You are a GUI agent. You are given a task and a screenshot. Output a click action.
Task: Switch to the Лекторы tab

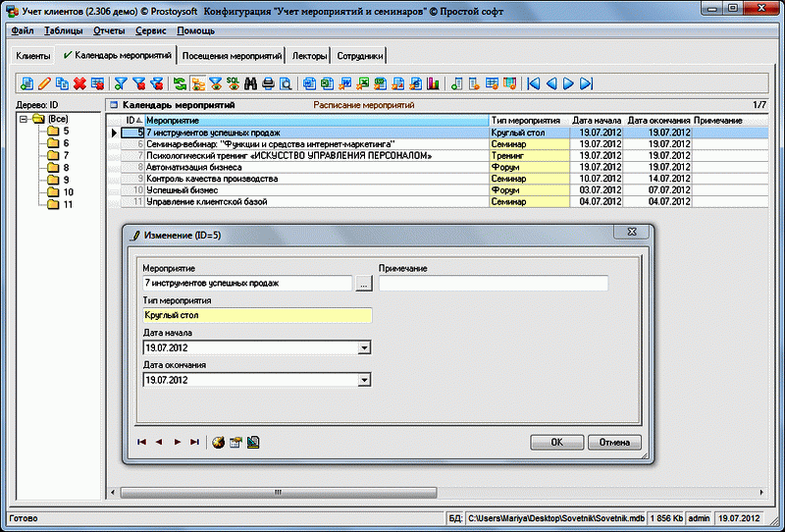coord(308,56)
